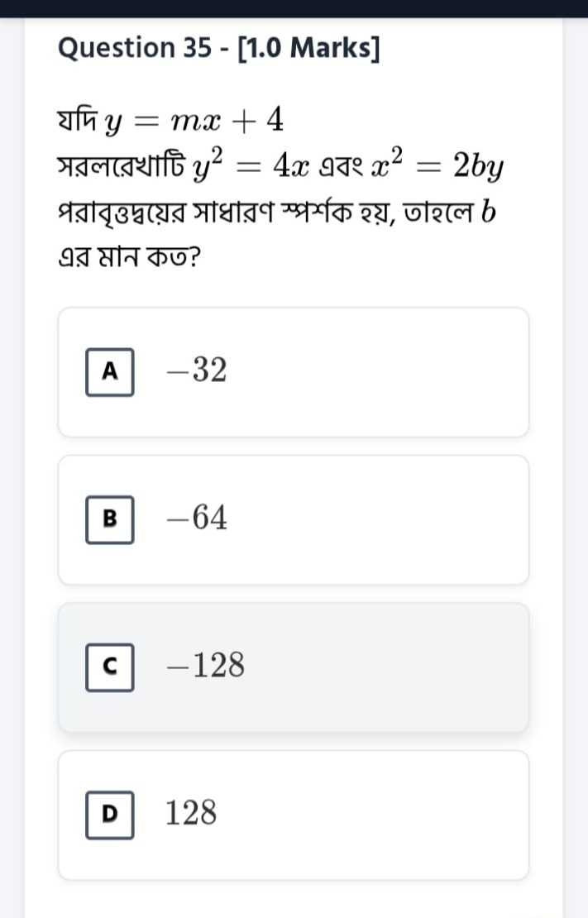This screenshot has width=588, height=918.
Task: Click the A label box
Action: pyautogui.click(x=109, y=371)
